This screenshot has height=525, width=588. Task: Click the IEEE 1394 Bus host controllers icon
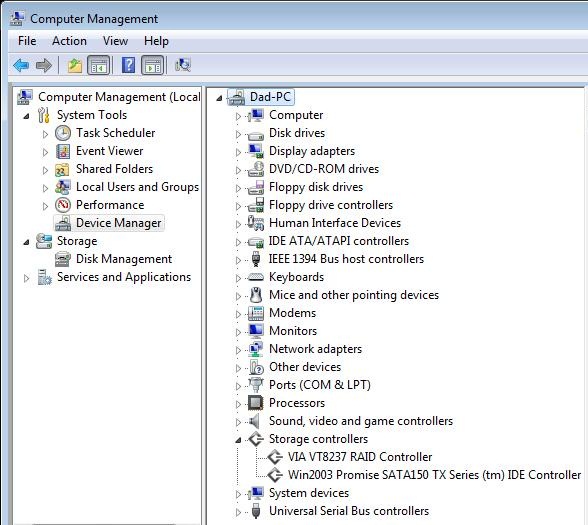click(x=256, y=259)
